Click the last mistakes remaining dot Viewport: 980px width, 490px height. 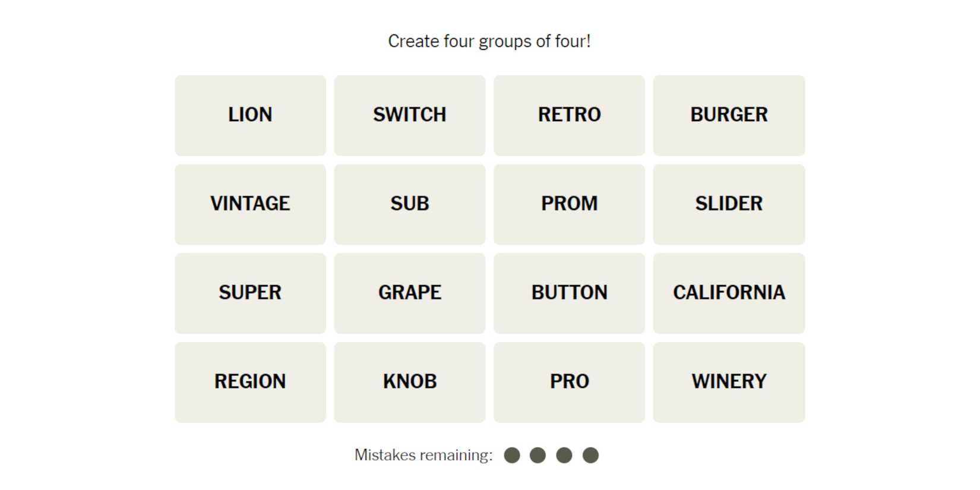[590, 456]
